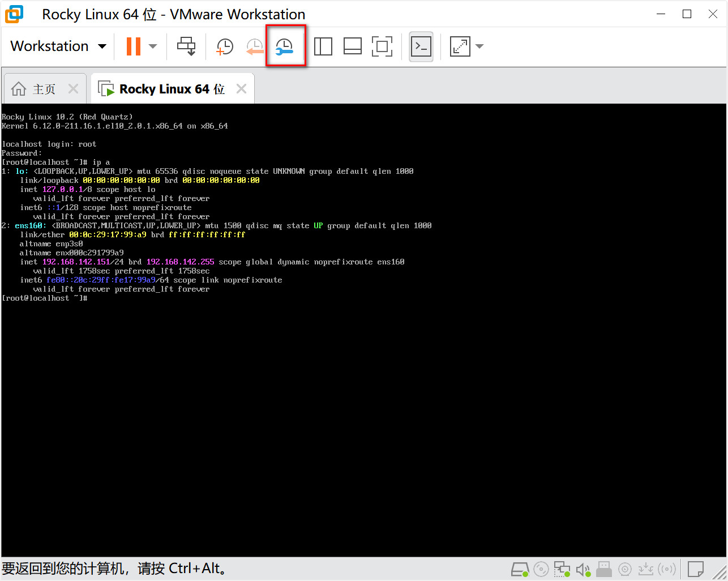Click the IP address 192.168.142.151/24 text
Screen dimensions: 728x581
(83, 262)
